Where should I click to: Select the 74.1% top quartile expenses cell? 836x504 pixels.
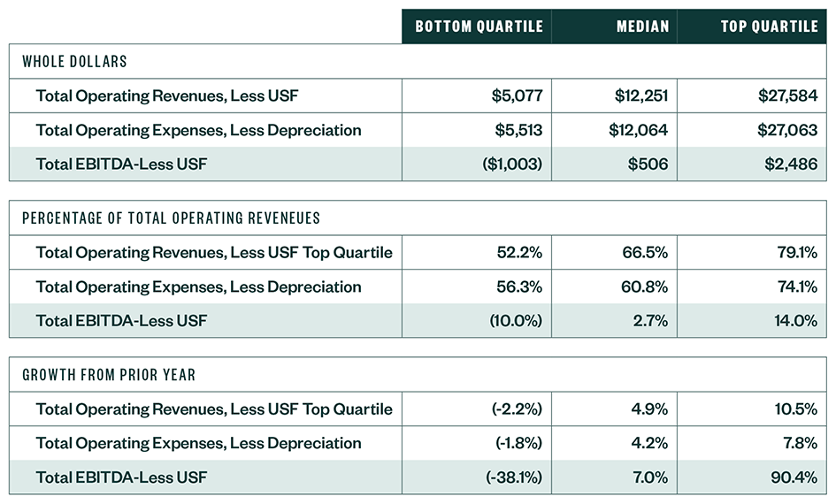coord(796,286)
